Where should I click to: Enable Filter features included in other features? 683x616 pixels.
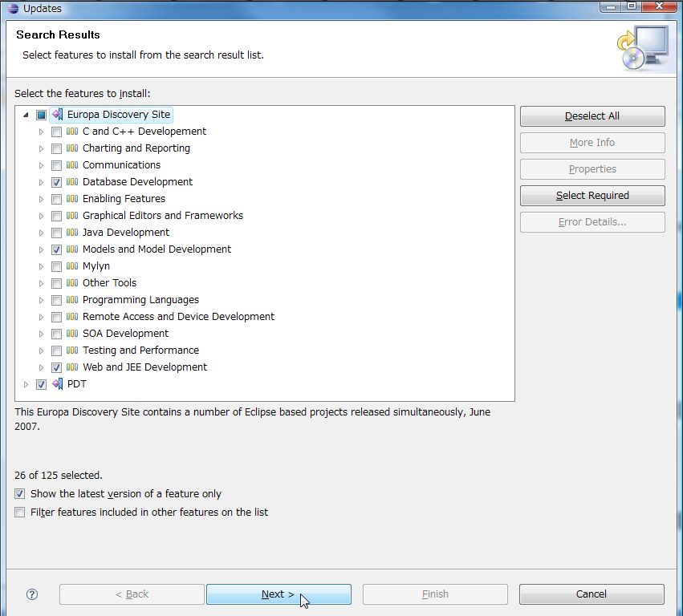tap(19, 512)
